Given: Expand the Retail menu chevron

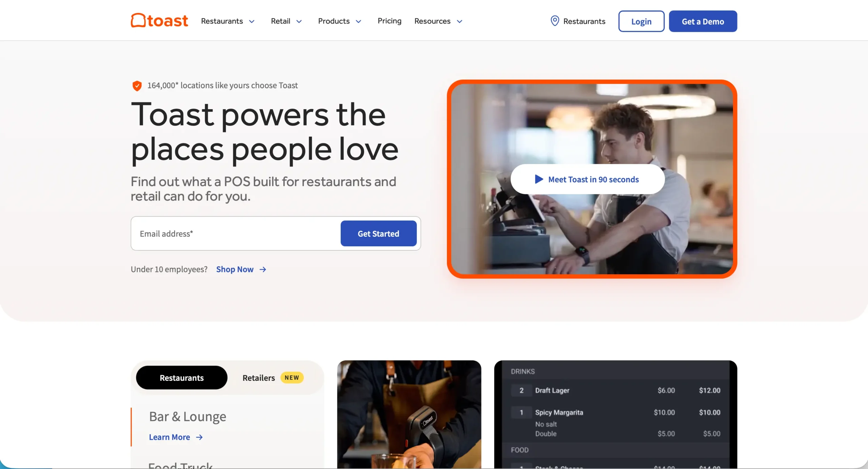Looking at the screenshot, I should [299, 21].
